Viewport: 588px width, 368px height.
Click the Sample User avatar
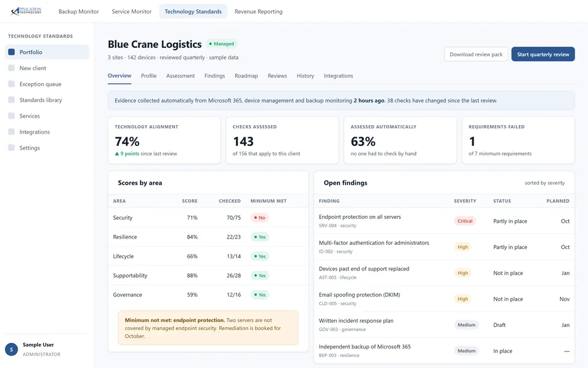pyautogui.click(x=11, y=350)
